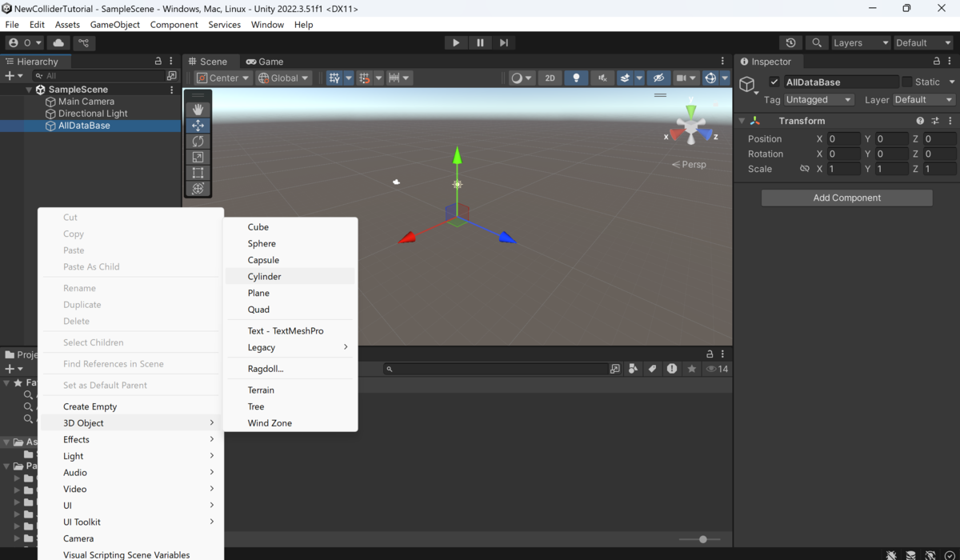Choose Cube from 3D Object submenu
The image size is (960, 560).
pyautogui.click(x=290, y=227)
